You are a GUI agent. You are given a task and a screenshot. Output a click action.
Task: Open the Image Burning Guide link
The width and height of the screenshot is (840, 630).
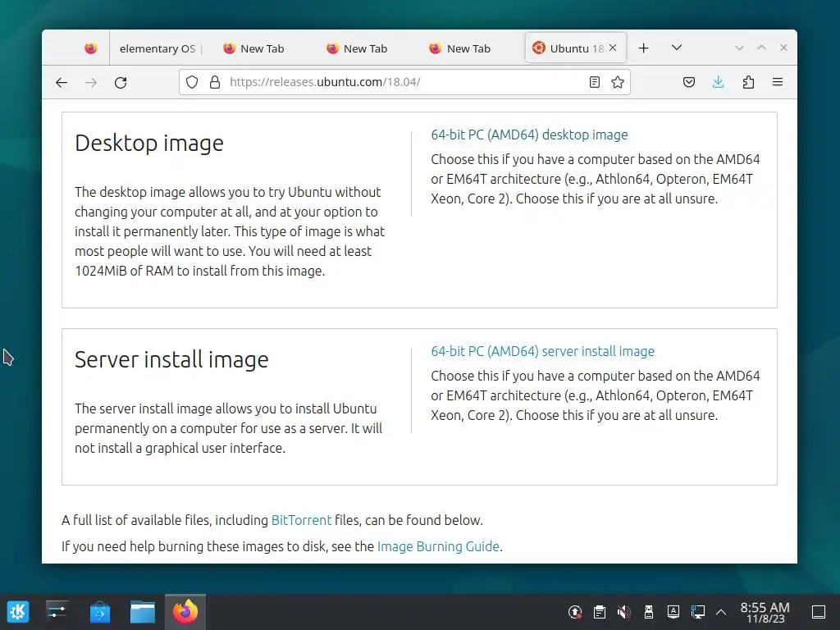coord(438,546)
